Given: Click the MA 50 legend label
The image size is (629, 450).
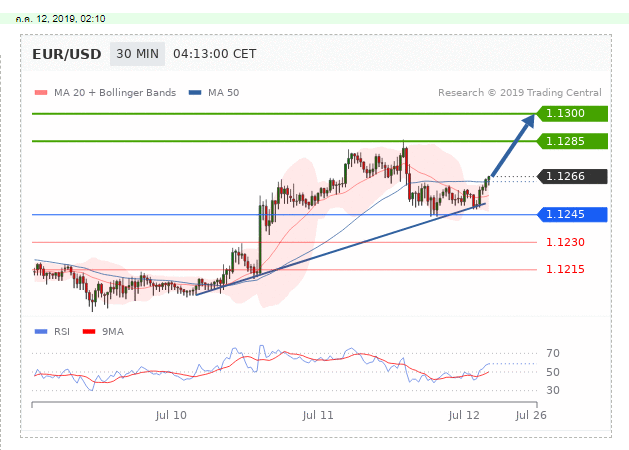Looking at the screenshot, I should pos(223,93).
